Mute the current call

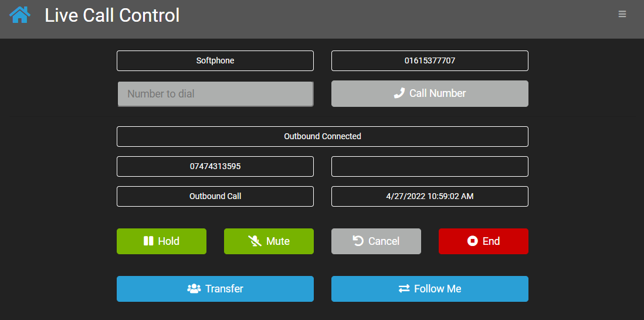point(269,241)
